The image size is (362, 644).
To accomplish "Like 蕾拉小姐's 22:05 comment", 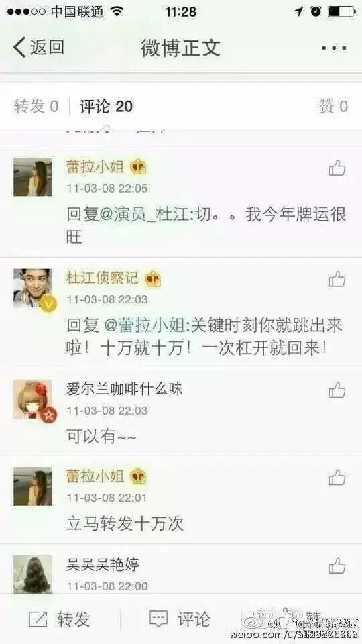I will [x=337, y=168].
